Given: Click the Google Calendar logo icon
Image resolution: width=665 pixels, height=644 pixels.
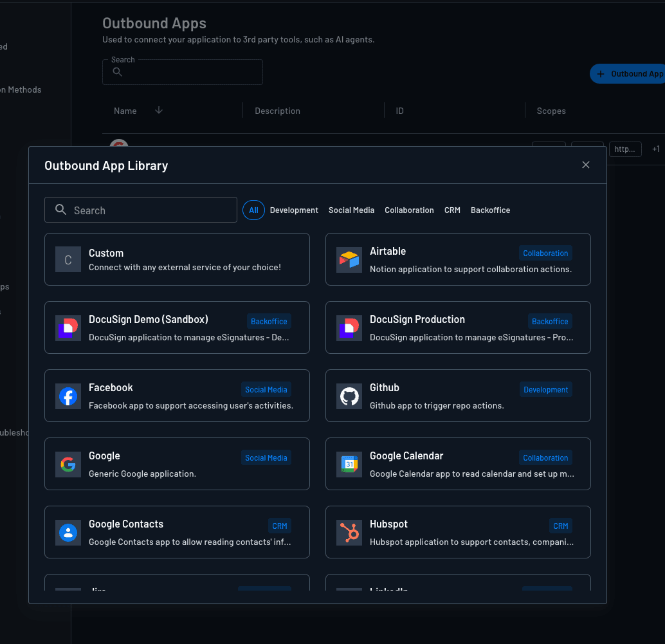Looking at the screenshot, I should coord(349,465).
